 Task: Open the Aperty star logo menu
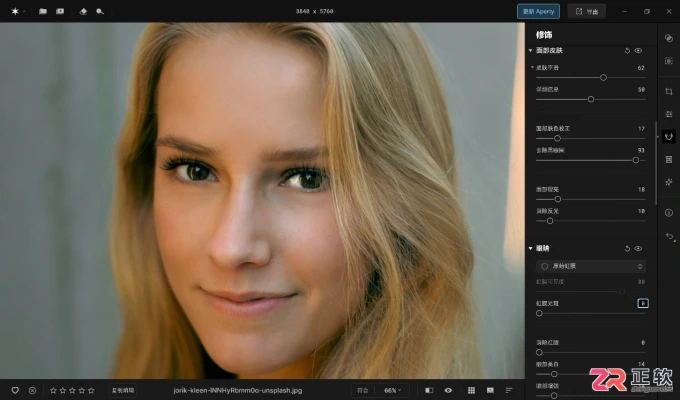[x=15, y=11]
